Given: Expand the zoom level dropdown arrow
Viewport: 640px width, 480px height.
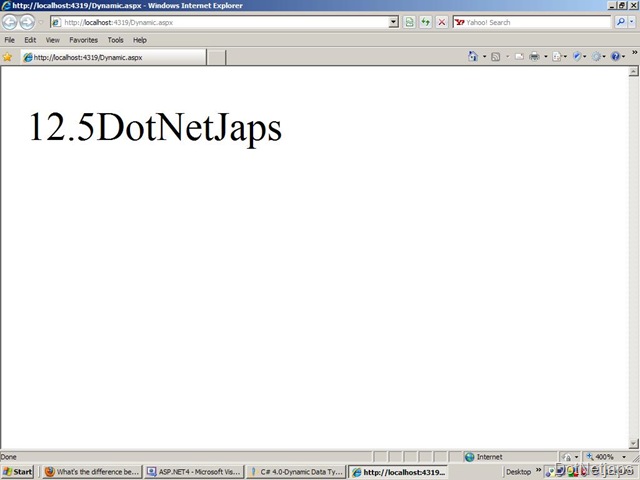Looking at the screenshot, I should tap(624, 457).
